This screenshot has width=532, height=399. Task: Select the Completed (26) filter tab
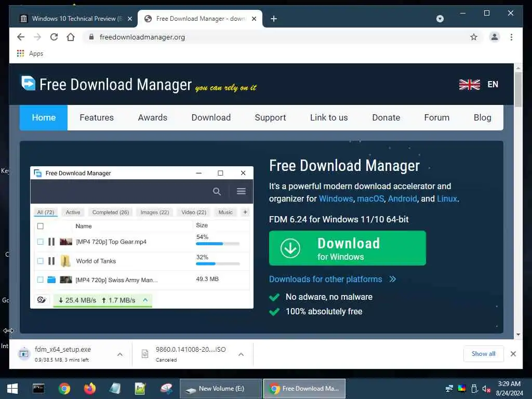pos(111,212)
